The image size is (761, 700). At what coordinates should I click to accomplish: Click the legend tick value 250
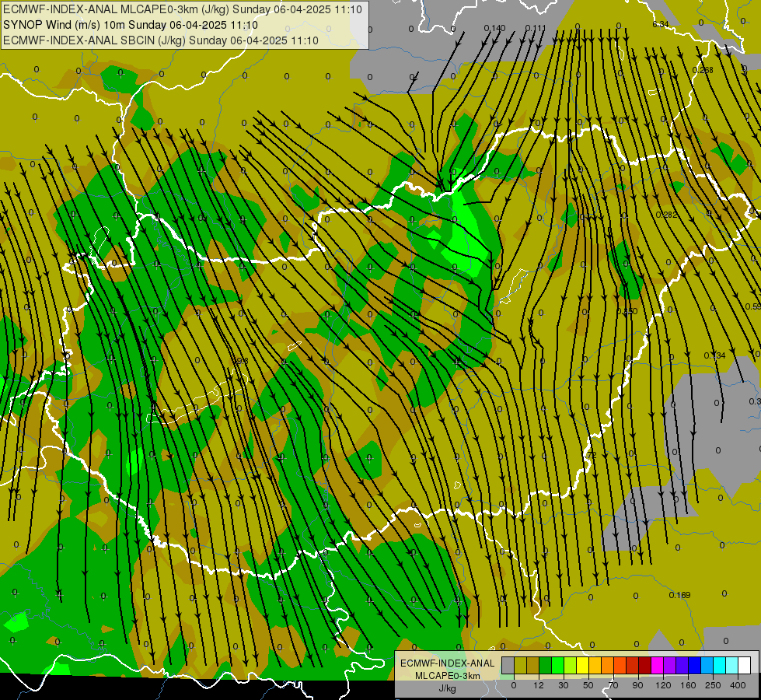point(713,685)
